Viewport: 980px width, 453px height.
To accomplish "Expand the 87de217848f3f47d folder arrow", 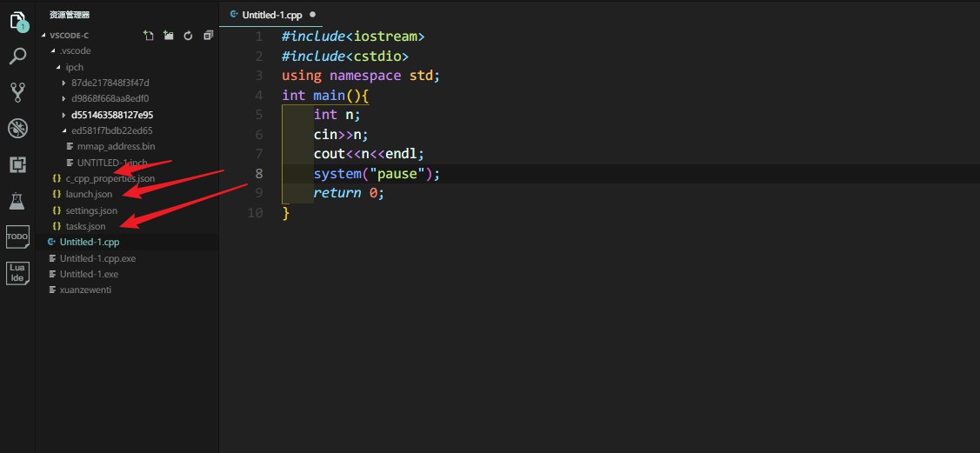I will 64,83.
